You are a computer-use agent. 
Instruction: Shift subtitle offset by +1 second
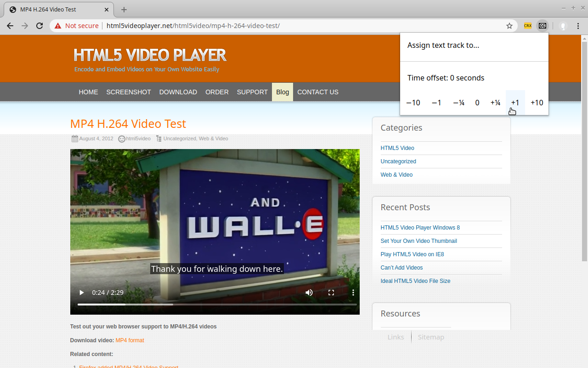tap(515, 103)
